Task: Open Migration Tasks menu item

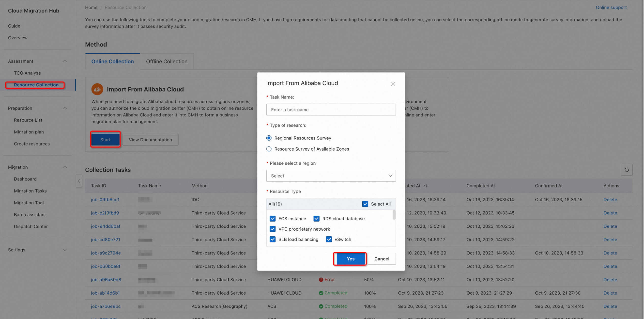Action: tap(30, 191)
